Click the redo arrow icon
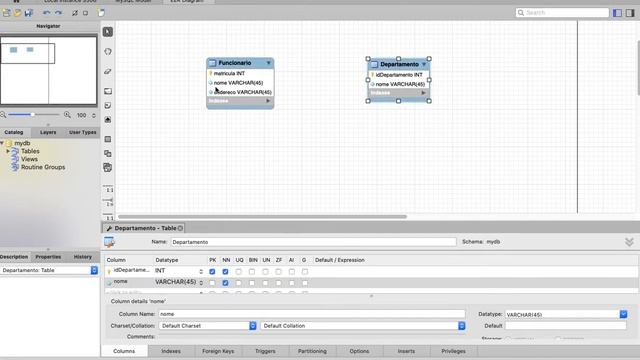Viewport: 640px width, 360px height. [58, 13]
